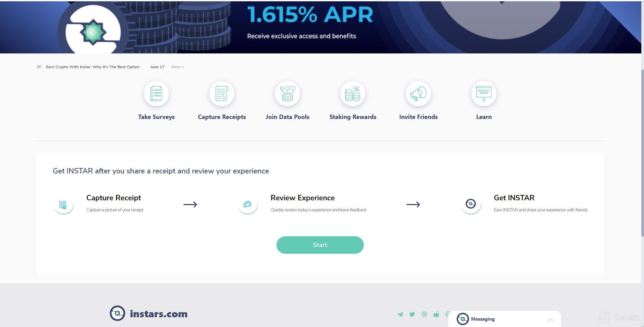Open the More > news link

pos(177,67)
